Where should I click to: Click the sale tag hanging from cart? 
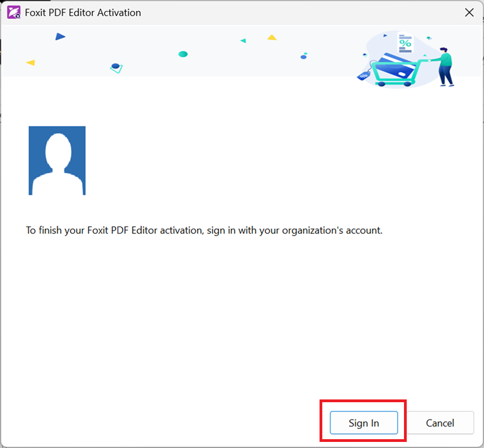coord(363,76)
